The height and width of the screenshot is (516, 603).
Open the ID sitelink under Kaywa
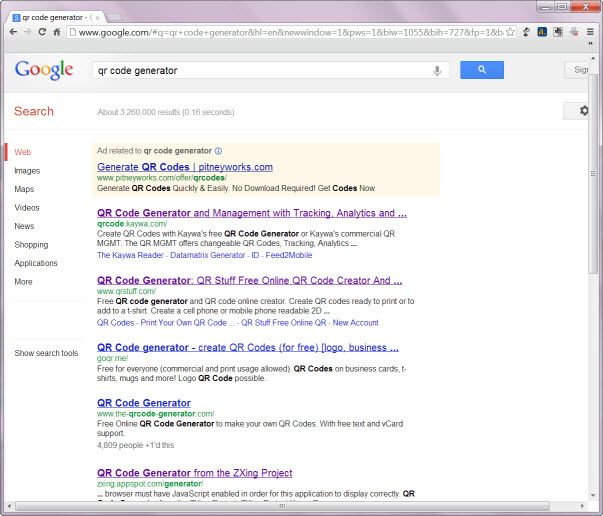[255, 255]
